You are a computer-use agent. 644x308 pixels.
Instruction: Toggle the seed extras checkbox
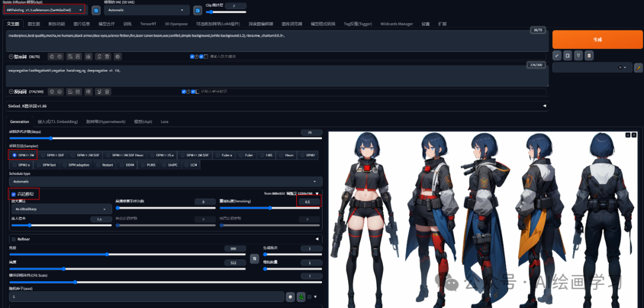(x=309, y=297)
